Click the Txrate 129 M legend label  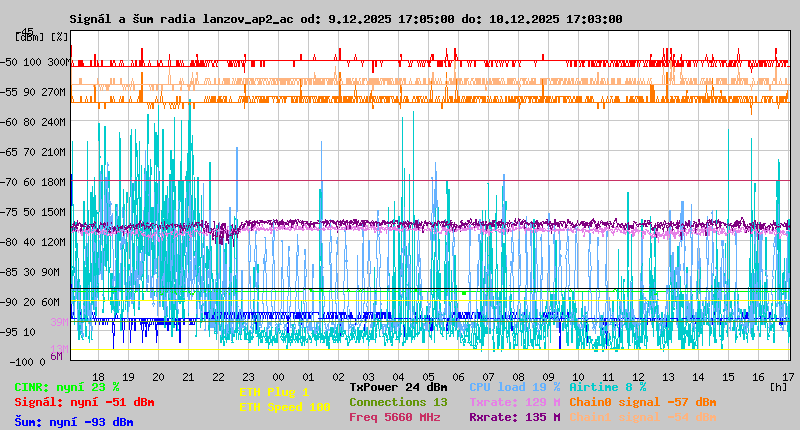(514, 402)
